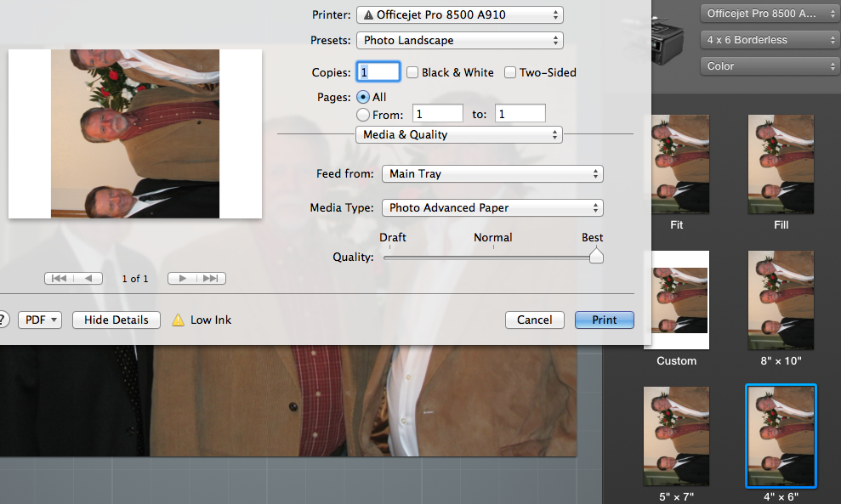Enable the Black & White checkbox
841x504 pixels.
(x=412, y=72)
